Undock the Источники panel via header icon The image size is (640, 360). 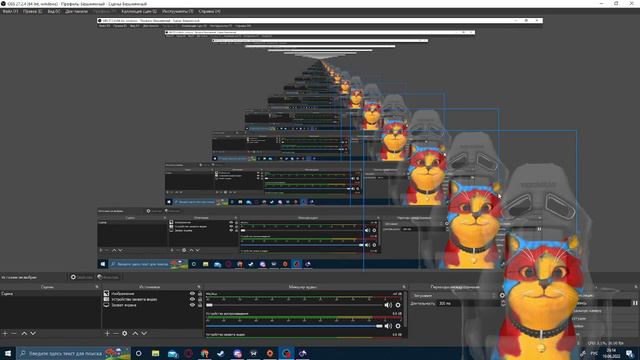click(x=199, y=287)
